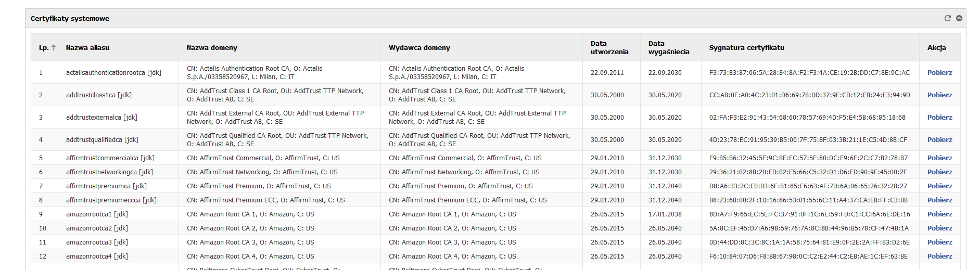Screen dimensions: 980x270
Task: Download addtrustqualifiedca certificate
Action: pos(939,139)
